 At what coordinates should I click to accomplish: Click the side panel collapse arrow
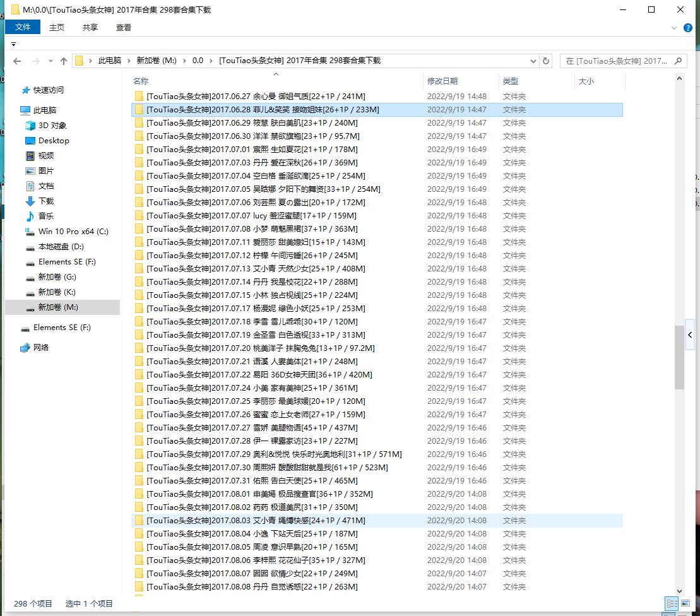(x=690, y=335)
